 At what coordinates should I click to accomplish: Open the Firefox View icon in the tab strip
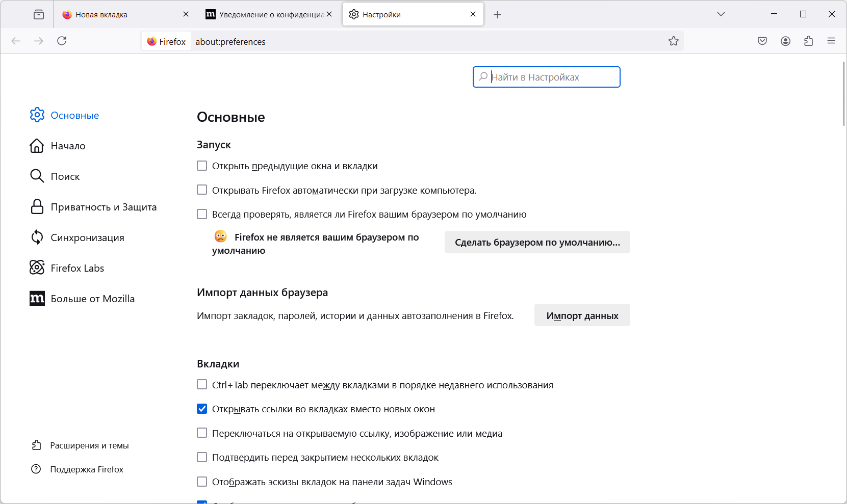[39, 15]
